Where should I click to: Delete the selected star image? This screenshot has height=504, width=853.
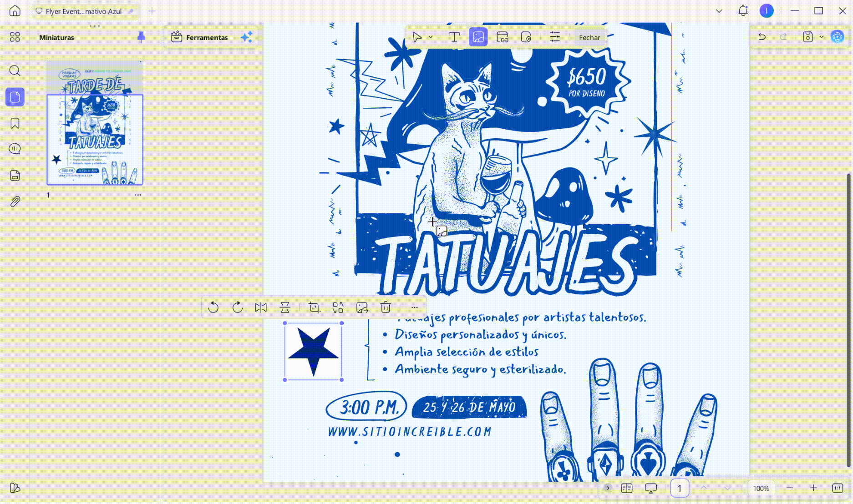click(386, 307)
